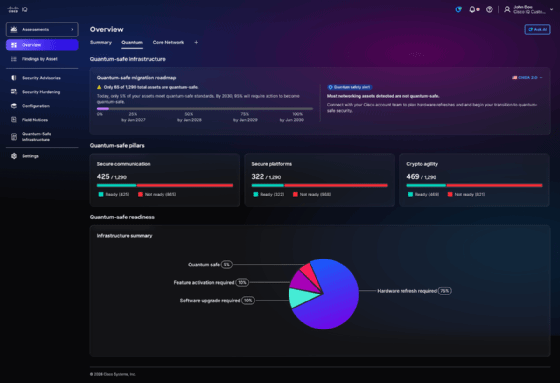Image resolution: width=560 pixels, height=383 pixels.
Task: Click the Cisco Systems copyright footer text
Action: coord(113,374)
